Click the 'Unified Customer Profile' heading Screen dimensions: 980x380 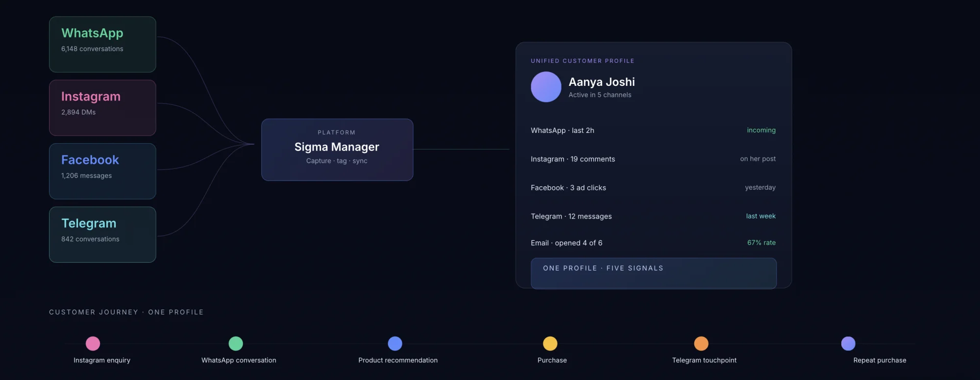tap(583, 61)
